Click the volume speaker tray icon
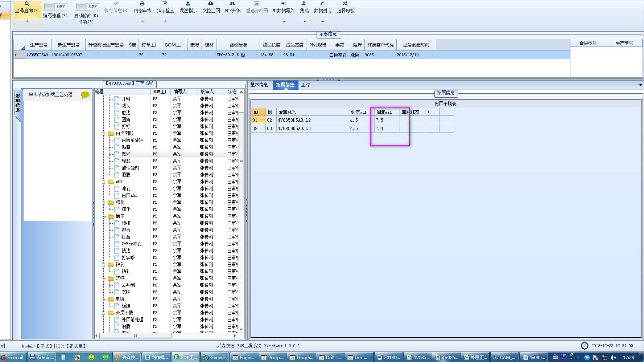The height and width of the screenshot is (362, 644). pyautogui.click(x=613, y=358)
